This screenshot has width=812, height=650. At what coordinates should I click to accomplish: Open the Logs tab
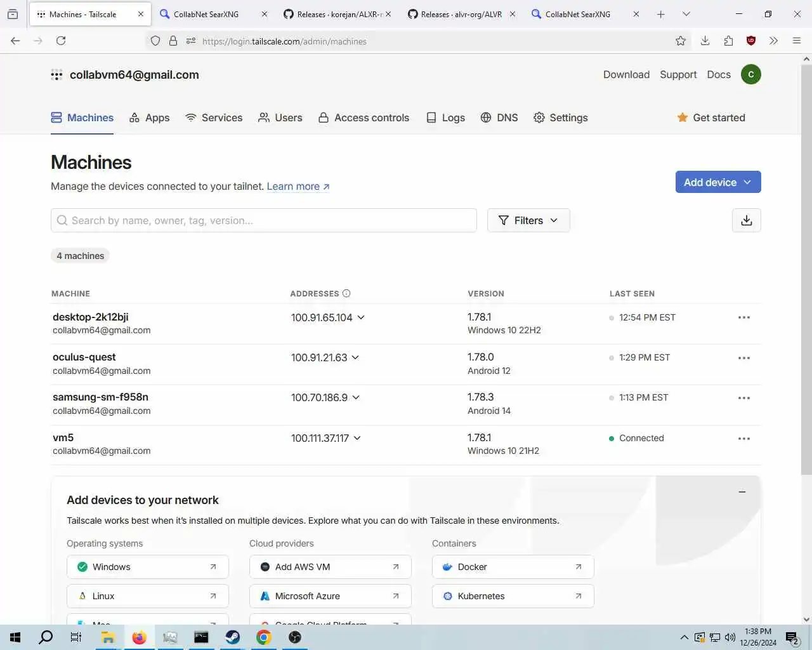[446, 117]
